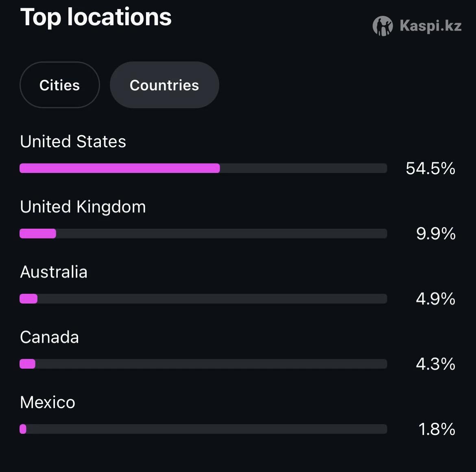Click the 54.5% percentage value

[430, 168]
